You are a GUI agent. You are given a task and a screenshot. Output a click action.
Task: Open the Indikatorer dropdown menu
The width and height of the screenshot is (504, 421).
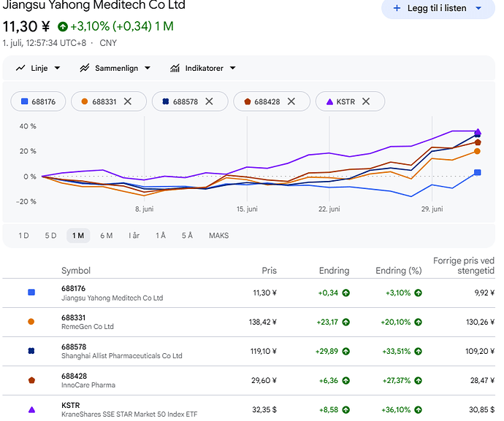(233, 68)
